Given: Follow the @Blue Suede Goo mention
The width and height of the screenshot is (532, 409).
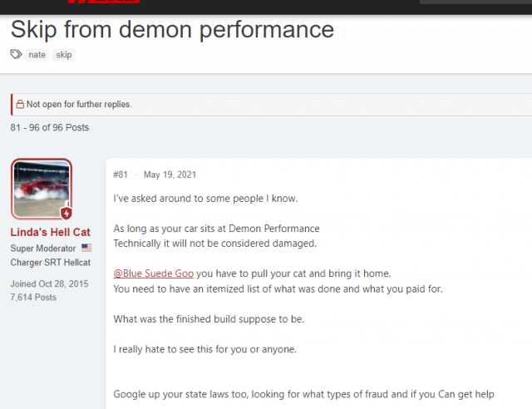Looking at the screenshot, I should [x=154, y=273].
